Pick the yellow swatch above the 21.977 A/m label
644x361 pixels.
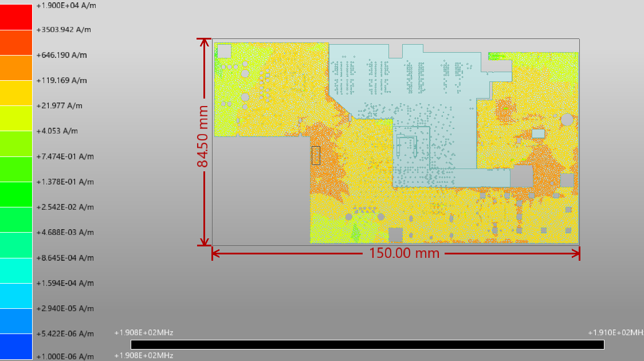[x=16, y=93]
